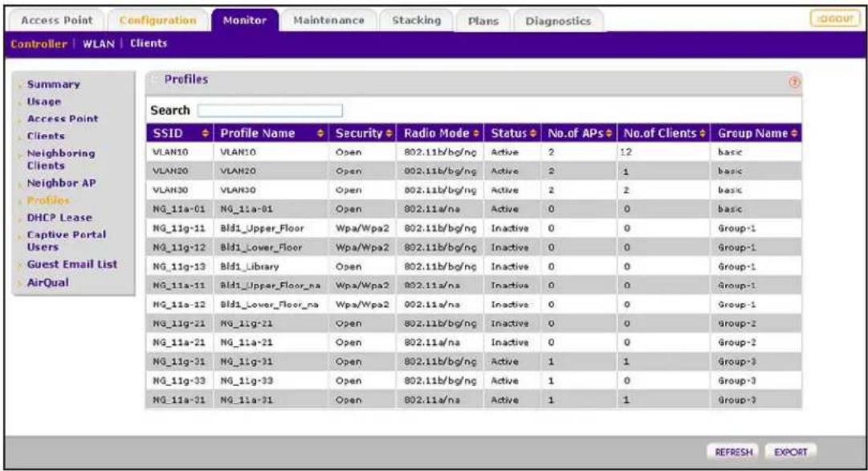Click the NG_11g-33 SSID cell

[x=179, y=381]
